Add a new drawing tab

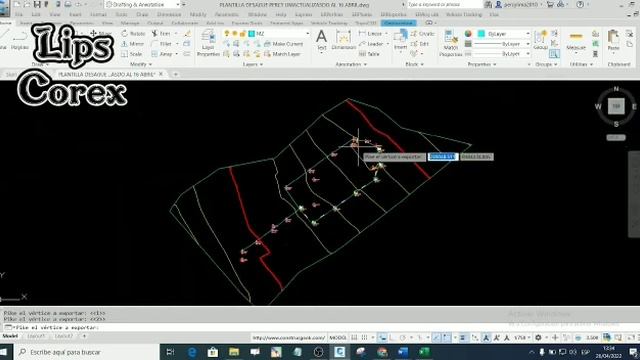[176, 74]
